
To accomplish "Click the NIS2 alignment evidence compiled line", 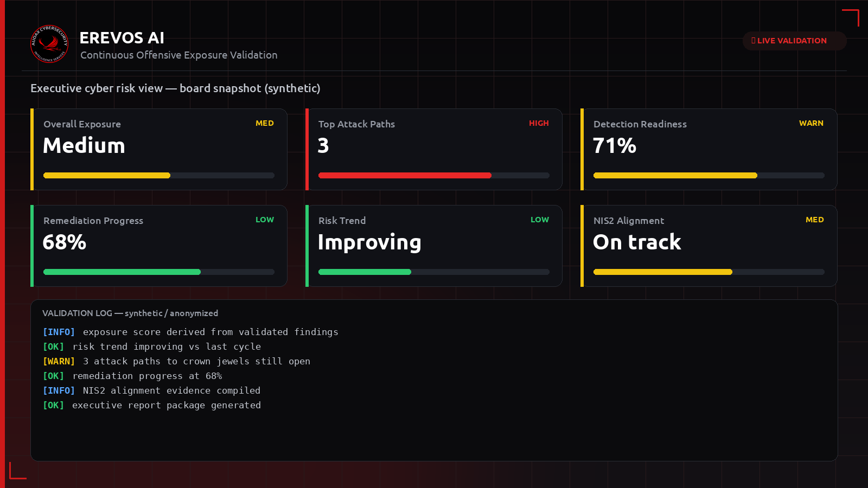I will 152,390.
